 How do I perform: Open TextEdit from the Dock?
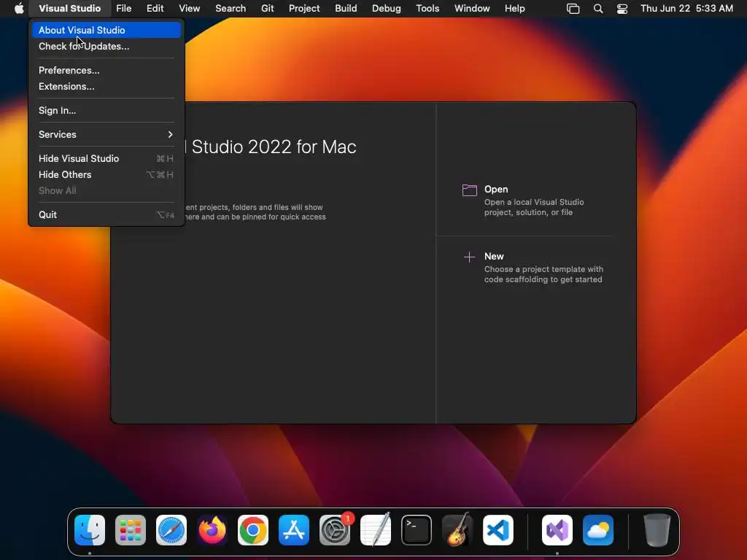pos(376,530)
